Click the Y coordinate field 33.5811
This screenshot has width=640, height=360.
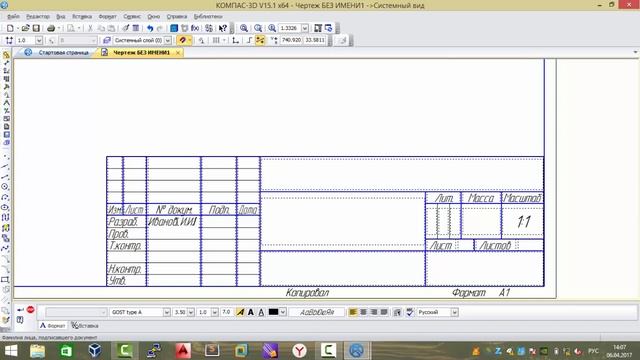[x=315, y=40]
